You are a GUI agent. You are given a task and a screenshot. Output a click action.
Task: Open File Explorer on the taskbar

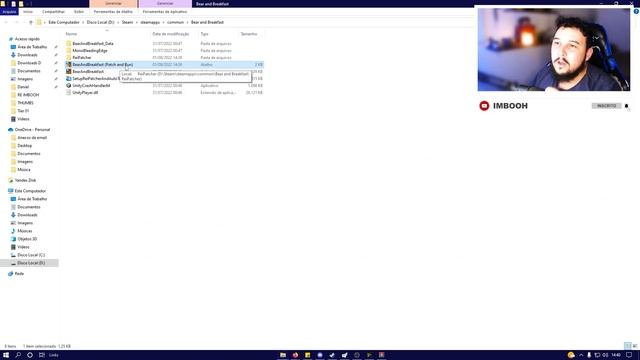coord(283,355)
